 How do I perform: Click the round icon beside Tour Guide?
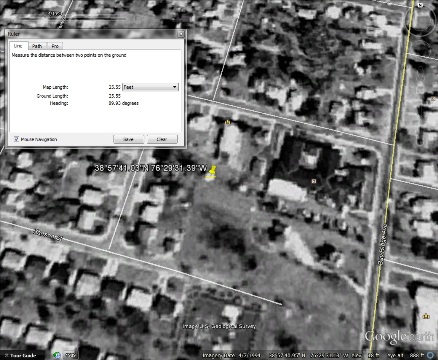(x=57, y=355)
